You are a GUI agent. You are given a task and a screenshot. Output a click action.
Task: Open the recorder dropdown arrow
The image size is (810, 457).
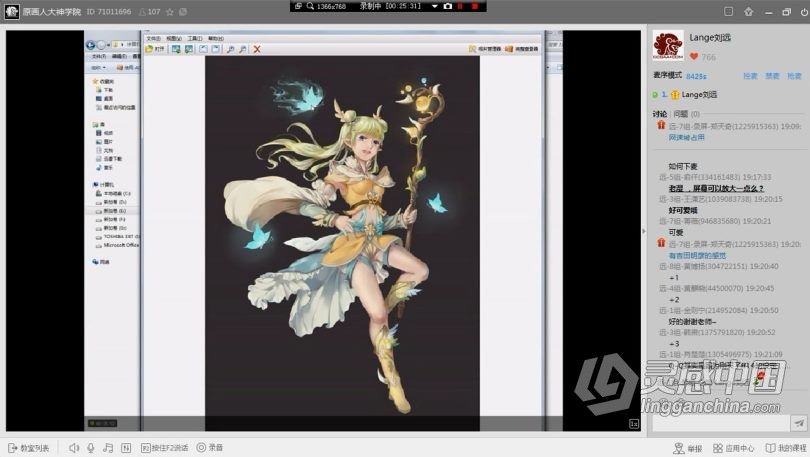[x=434, y=6]
